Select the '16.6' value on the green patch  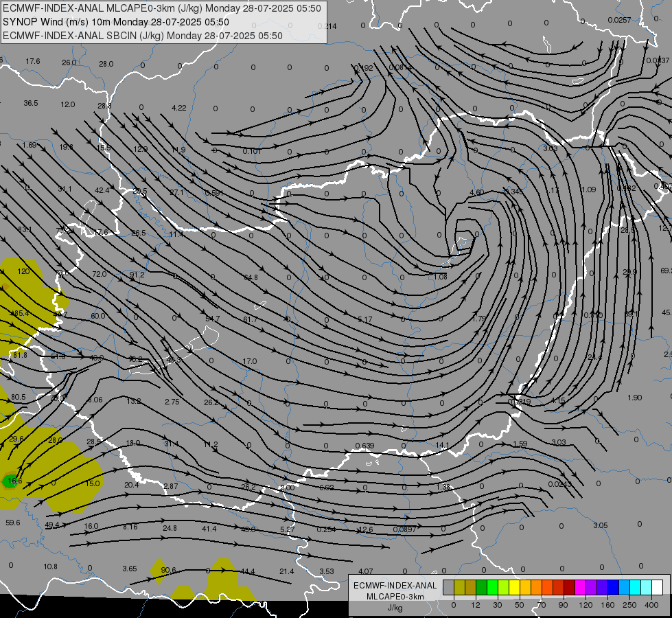coord(15,481)
